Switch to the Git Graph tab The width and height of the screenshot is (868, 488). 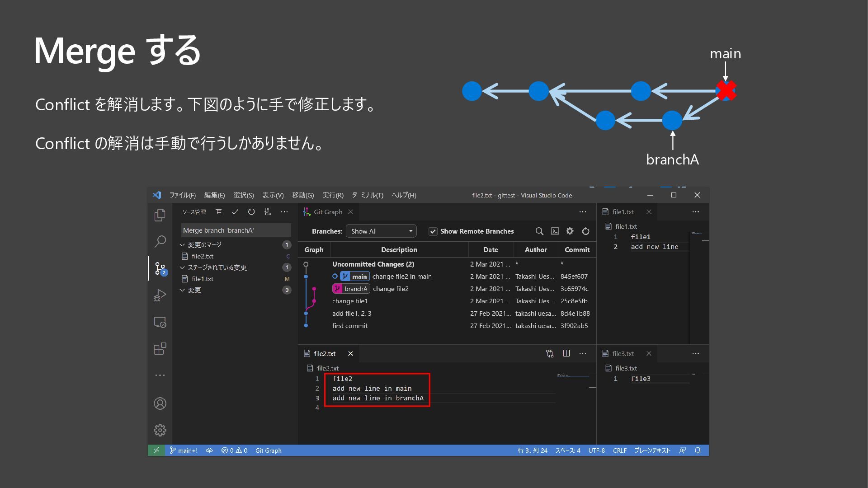point(327,212)
